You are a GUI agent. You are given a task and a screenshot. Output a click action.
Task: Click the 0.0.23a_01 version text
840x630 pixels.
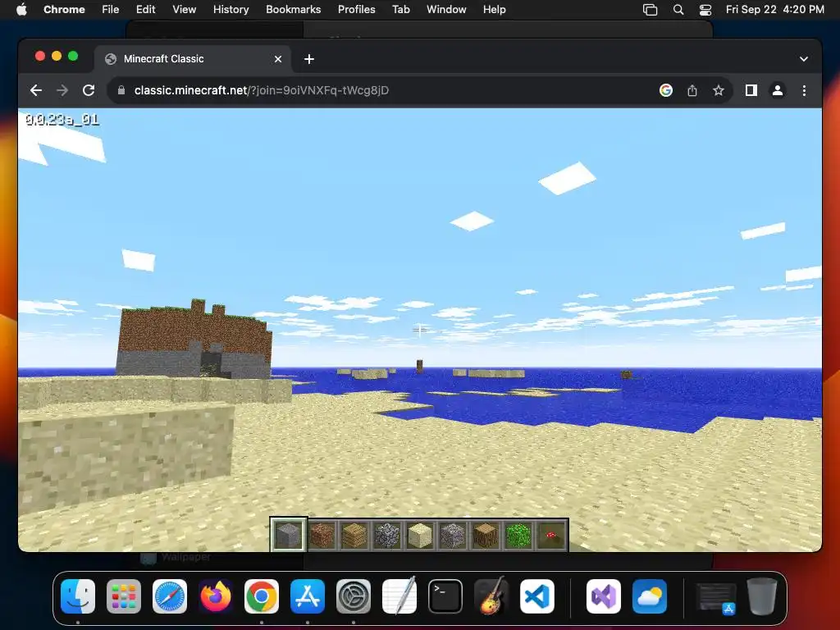click(x=62, y=120)
